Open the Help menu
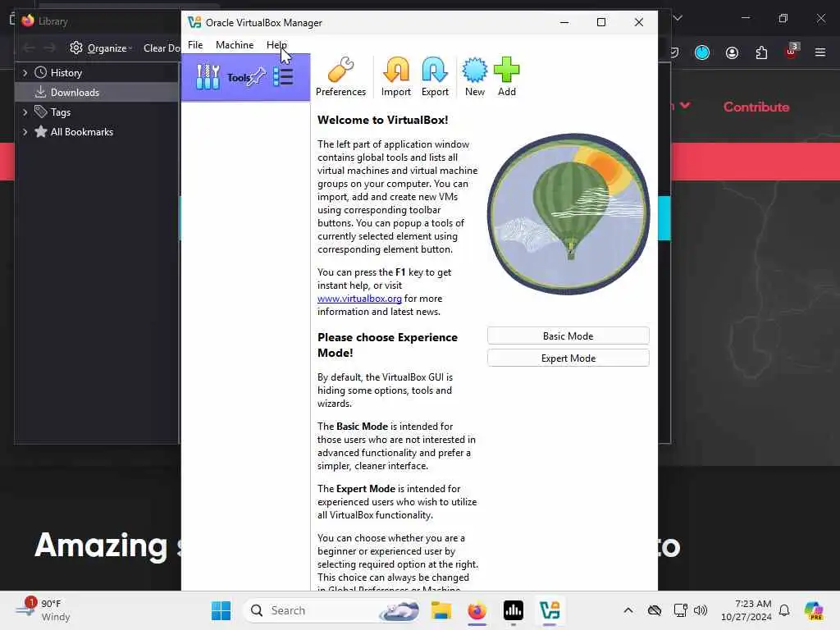This screenshot has width=840, height=630. click(x=276, y=45)
